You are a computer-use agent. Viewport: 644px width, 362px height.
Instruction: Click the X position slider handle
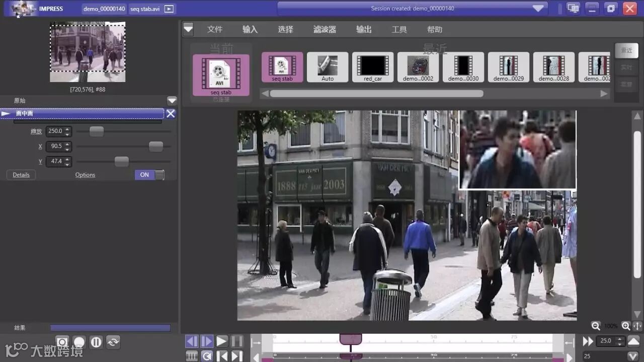pos(156,147)
